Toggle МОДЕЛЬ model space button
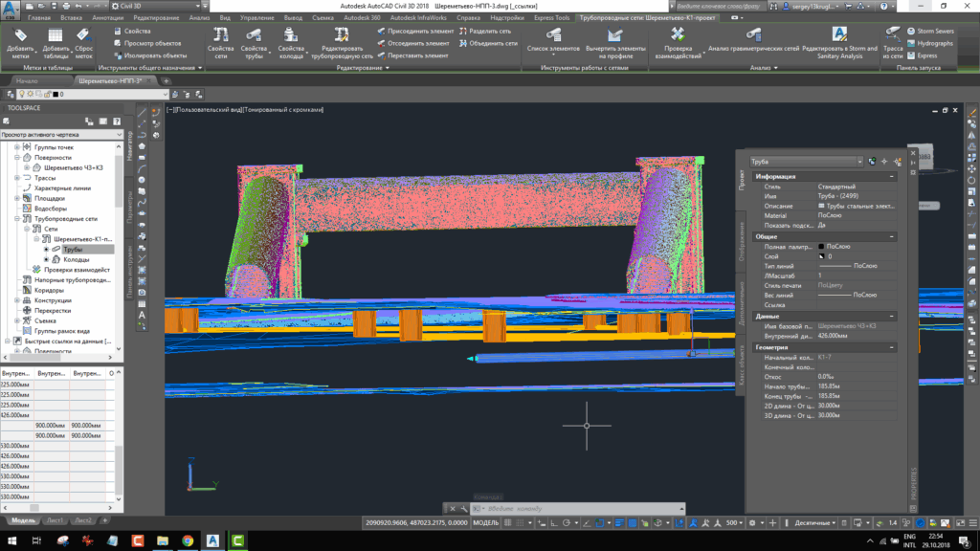980x551 pixels. 486,523
